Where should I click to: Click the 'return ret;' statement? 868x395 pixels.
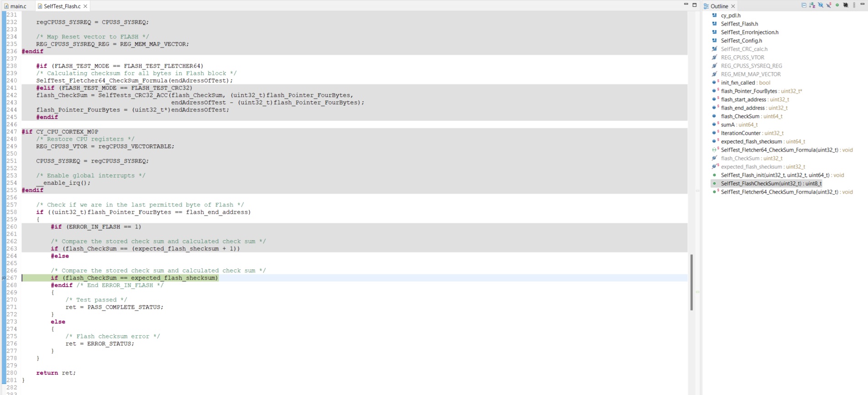[x=56, y=373]
